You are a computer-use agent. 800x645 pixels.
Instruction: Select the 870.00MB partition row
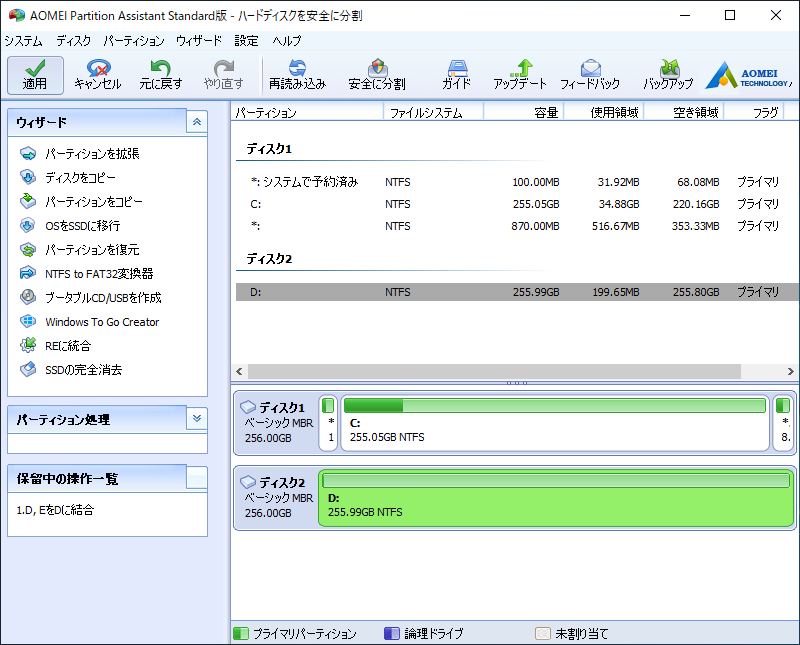515,226
